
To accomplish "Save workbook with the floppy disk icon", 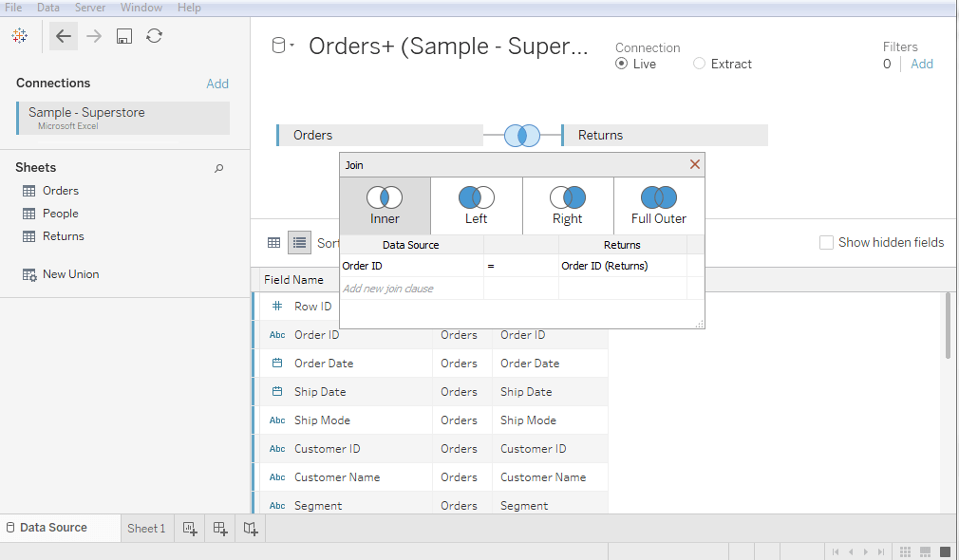I will tap(124, 36).
